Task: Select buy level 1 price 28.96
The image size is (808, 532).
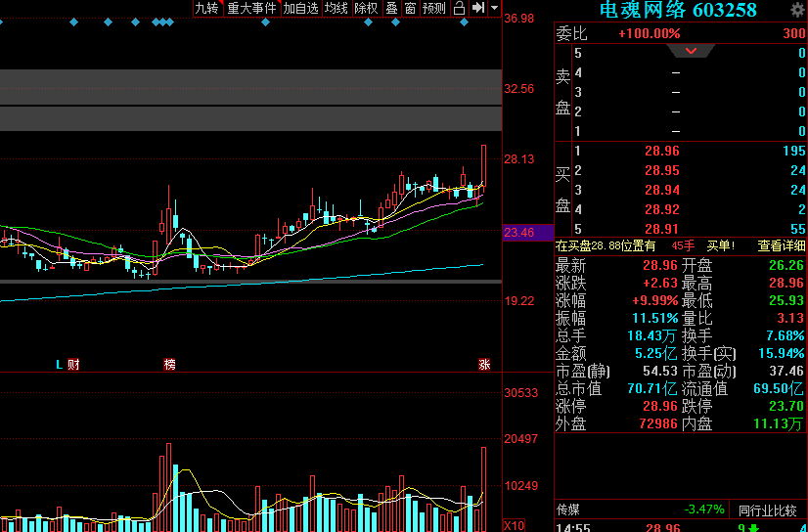Action: click(x=661, y=151)
